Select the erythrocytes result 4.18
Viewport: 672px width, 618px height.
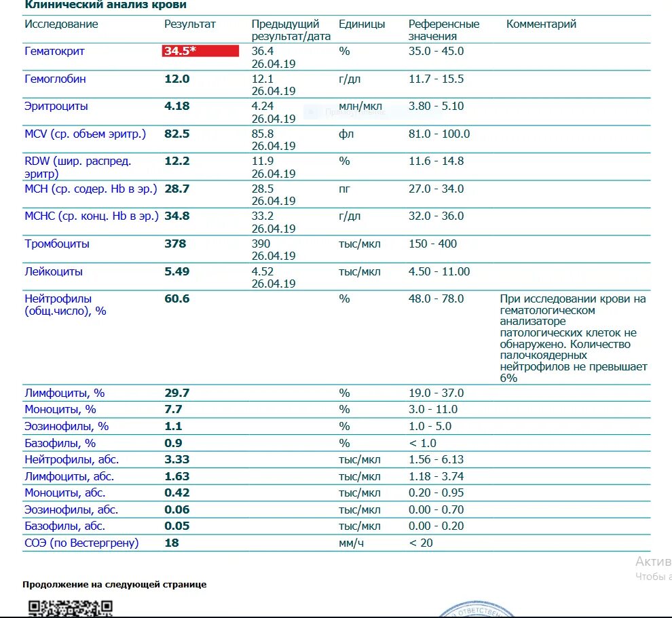tap(177, 107)
